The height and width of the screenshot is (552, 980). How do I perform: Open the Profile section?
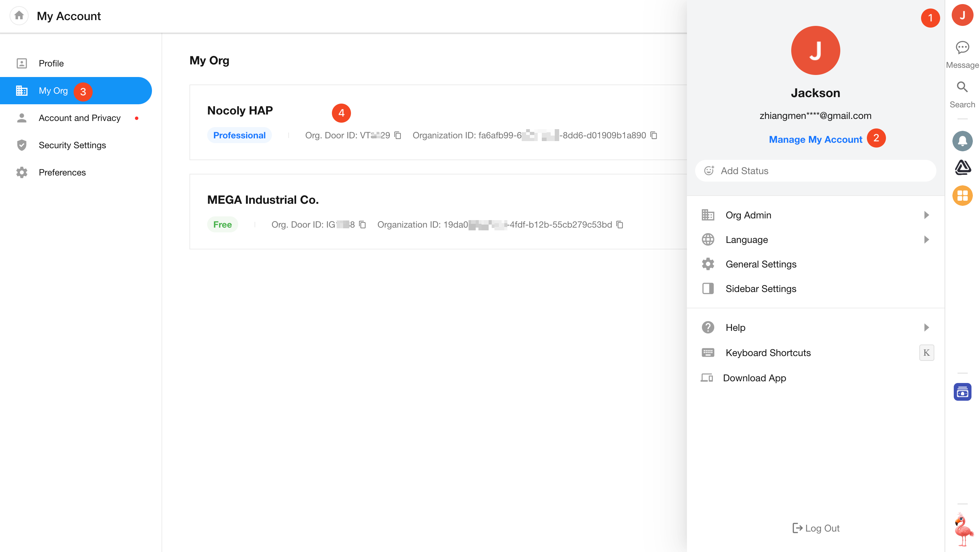click(x=51, y=63)
